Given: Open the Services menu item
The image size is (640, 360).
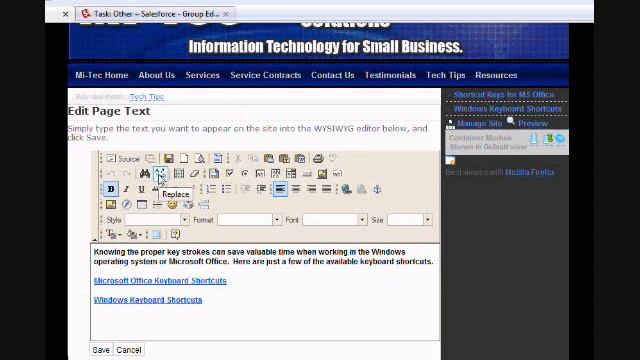Looking at the screenshot, I should pos(202,75).
